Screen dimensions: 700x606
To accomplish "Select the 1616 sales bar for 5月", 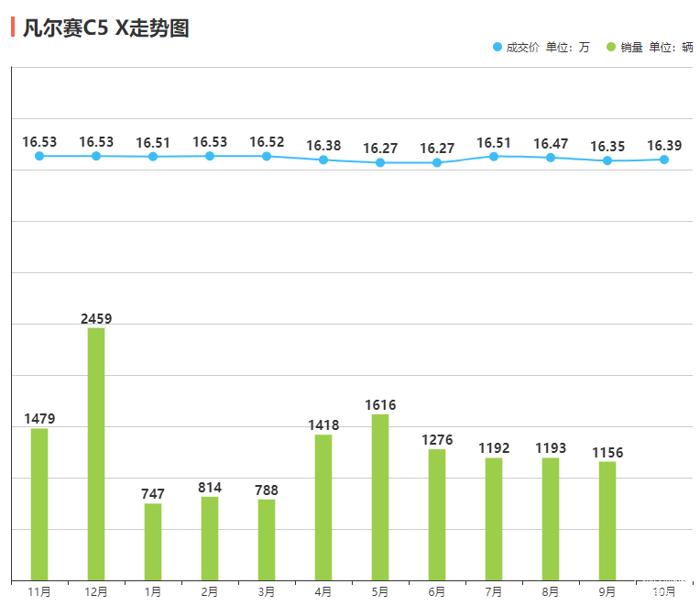I will pyautogui.click(x=380, y=497).
